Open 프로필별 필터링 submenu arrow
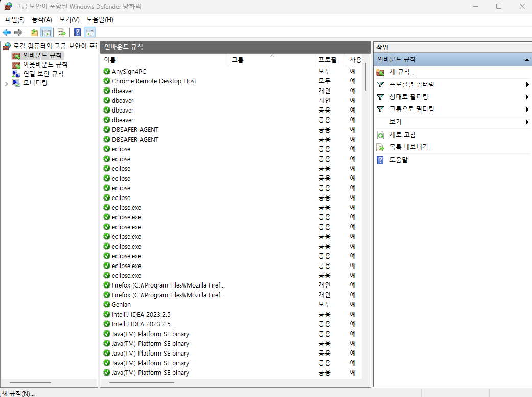The image size is (532, 397). point(527,84)
